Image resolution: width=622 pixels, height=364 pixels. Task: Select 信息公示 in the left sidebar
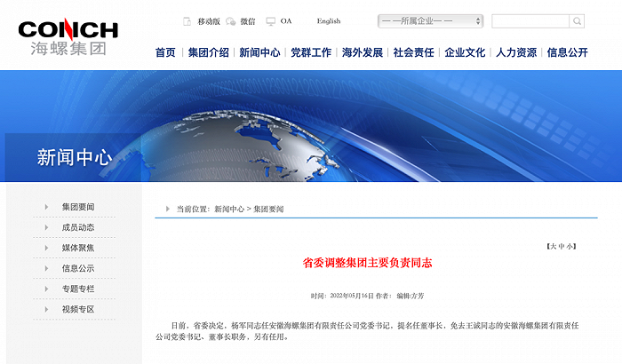point(78,268)
